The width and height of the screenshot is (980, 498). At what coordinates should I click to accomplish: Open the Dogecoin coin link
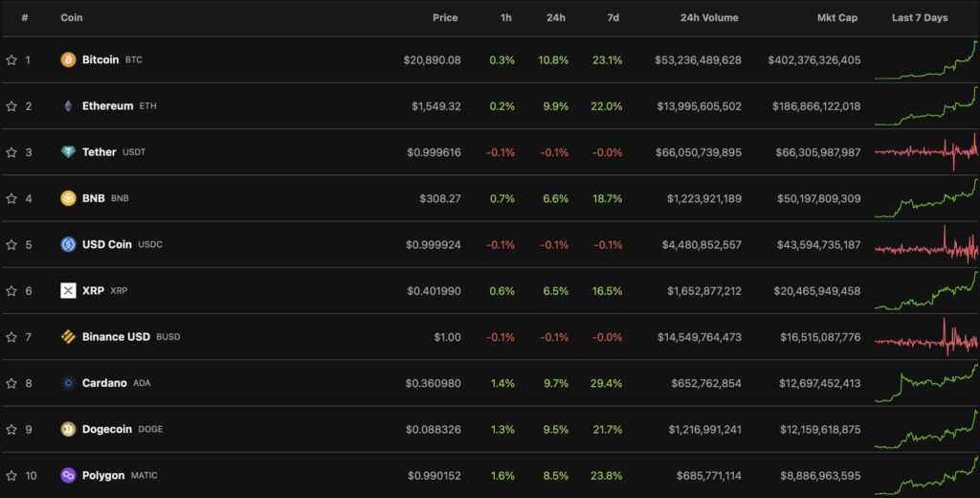coord(107,429)
